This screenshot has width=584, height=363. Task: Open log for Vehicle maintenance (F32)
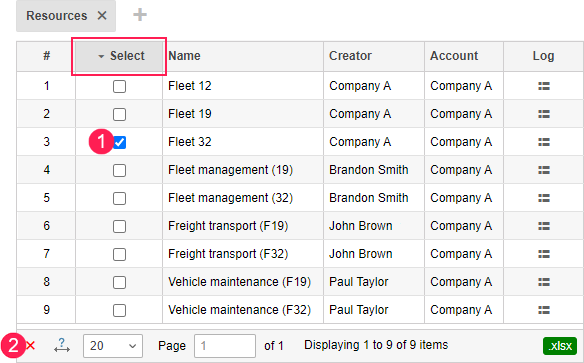[x=544, y=310]
